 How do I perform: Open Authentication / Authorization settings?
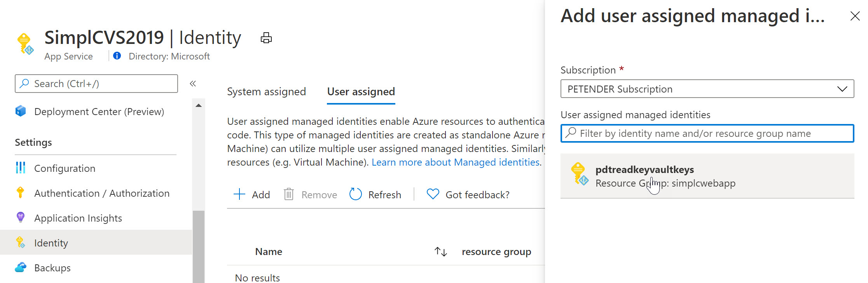pyautogui.click(x=101, y=193)
